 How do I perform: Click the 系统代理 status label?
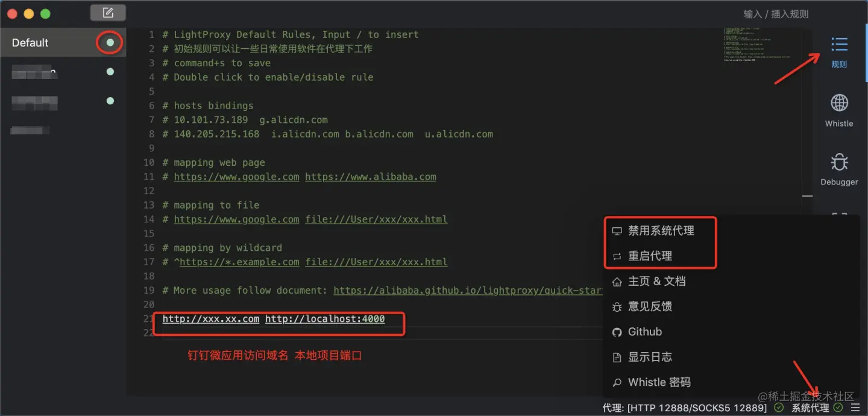pos(810,408)
